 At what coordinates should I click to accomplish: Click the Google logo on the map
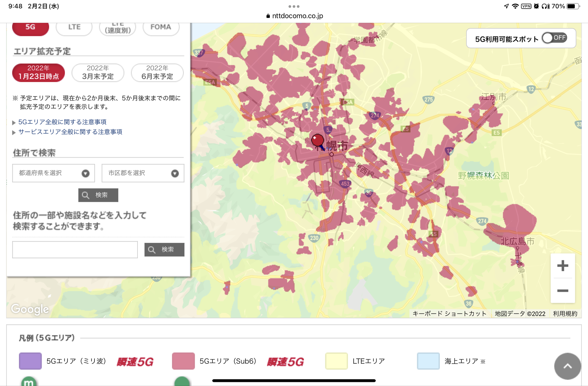30,309
